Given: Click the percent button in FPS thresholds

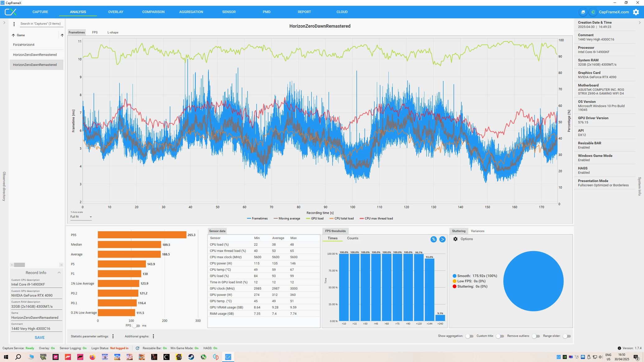Looking at the screenshot, I should tap(433, 239).
